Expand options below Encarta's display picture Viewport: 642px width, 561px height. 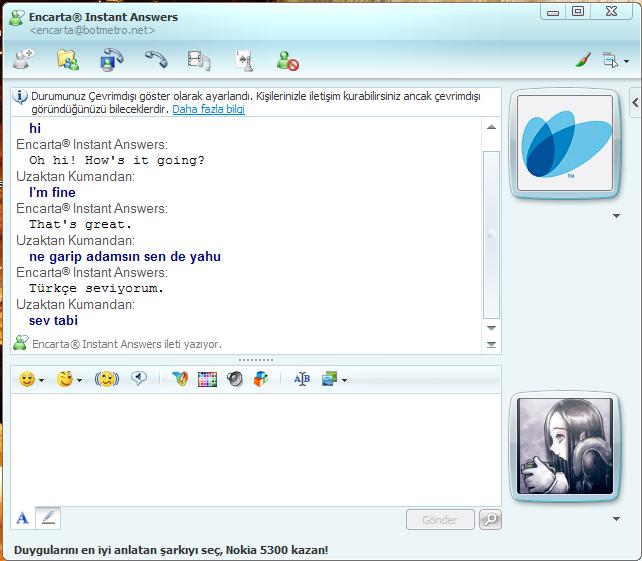[x=617, y=216]
